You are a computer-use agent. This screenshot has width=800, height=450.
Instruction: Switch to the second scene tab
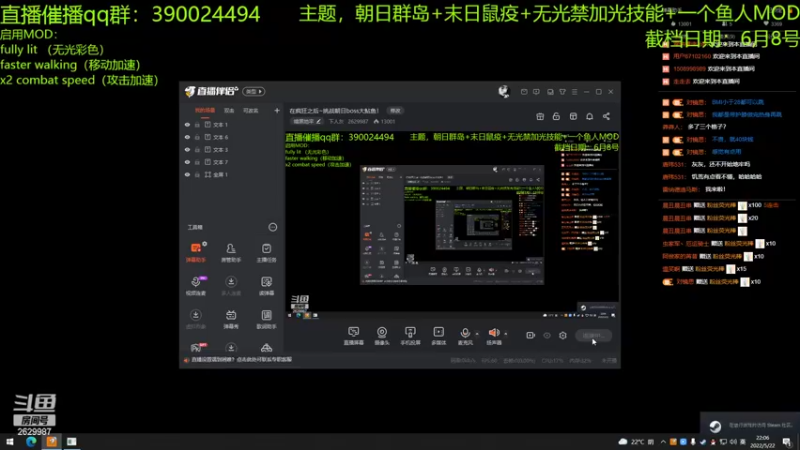click(x=229, y=111)
